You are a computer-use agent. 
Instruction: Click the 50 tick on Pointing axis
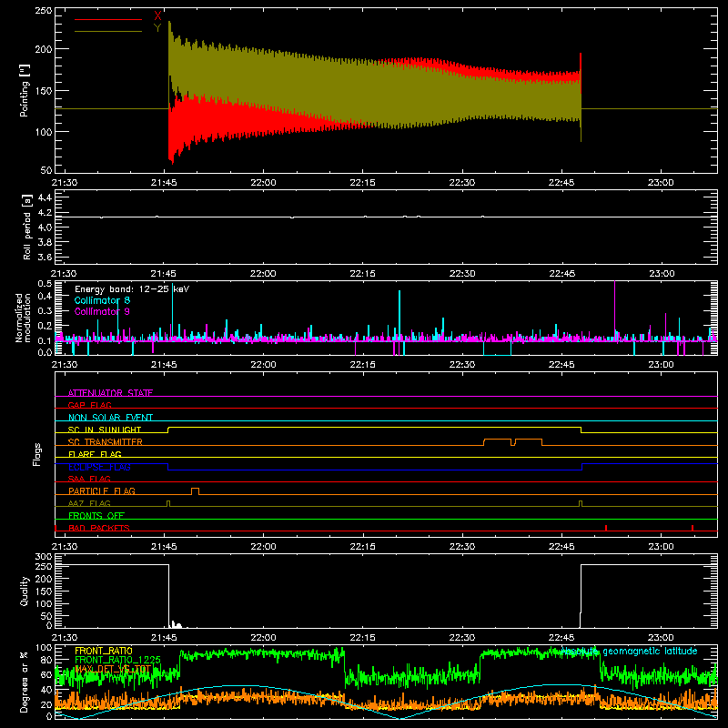click(46, 170)
